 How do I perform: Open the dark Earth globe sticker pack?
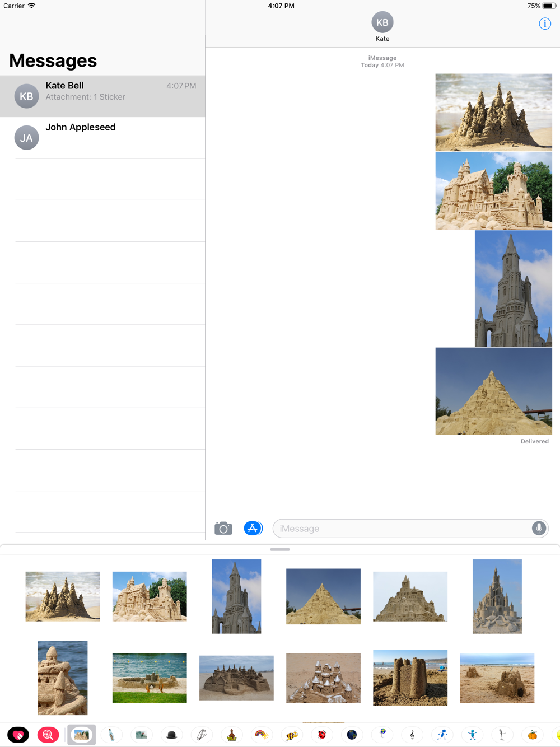(352, 735)
